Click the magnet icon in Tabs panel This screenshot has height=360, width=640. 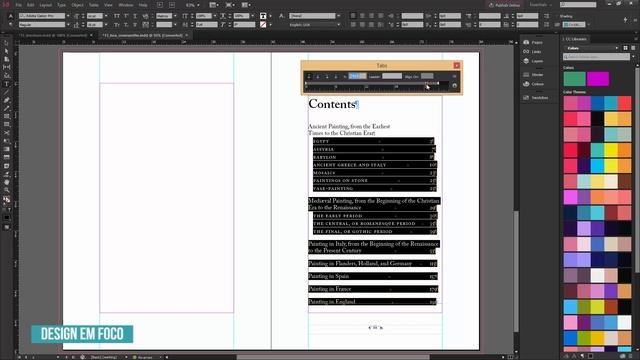pyautogui.click(x=454, y=85)
